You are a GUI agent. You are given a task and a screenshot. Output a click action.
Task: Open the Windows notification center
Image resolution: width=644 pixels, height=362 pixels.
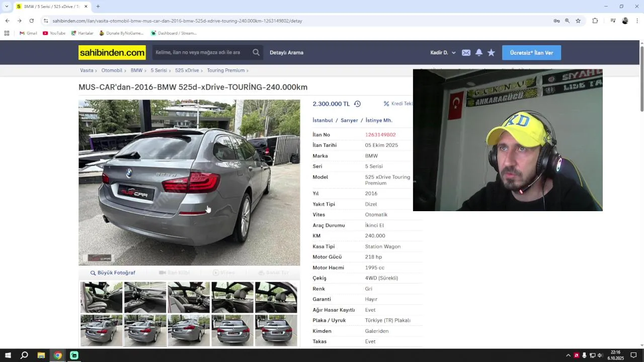(x=633, y=355)
